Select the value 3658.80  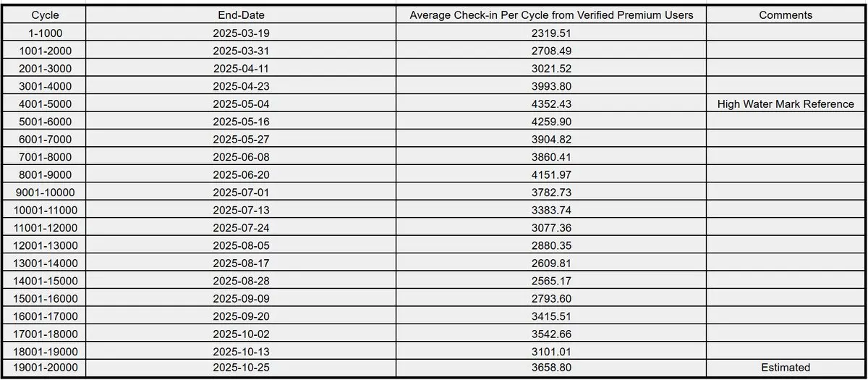click(551, 368)
